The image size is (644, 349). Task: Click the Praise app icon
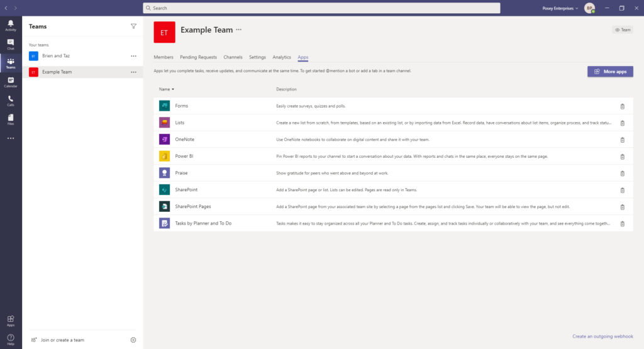(x=164, y=173)
